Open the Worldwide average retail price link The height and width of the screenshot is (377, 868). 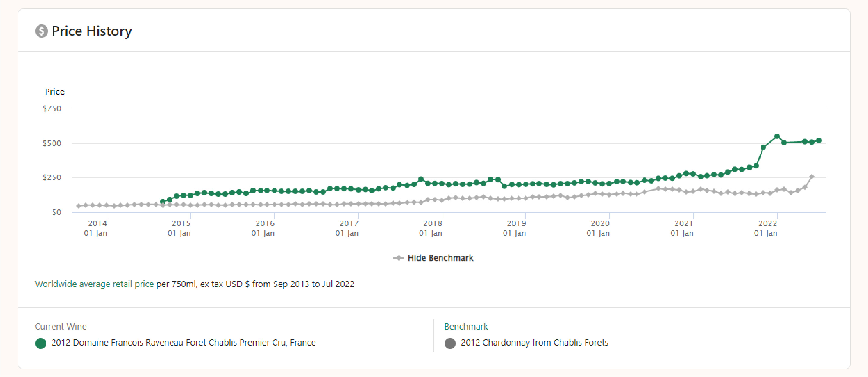(94, 284)
